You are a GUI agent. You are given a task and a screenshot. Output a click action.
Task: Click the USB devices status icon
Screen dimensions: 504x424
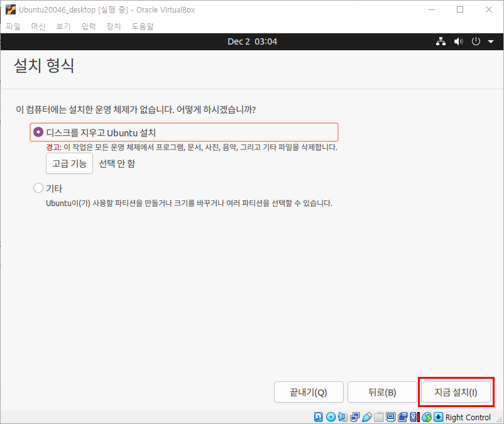tap(367, 417)
